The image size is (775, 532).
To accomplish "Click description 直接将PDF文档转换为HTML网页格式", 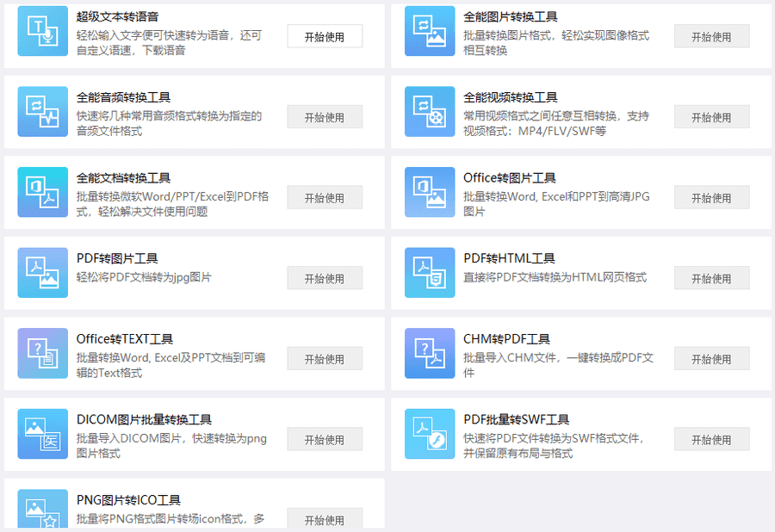I will tap(555, 277).
